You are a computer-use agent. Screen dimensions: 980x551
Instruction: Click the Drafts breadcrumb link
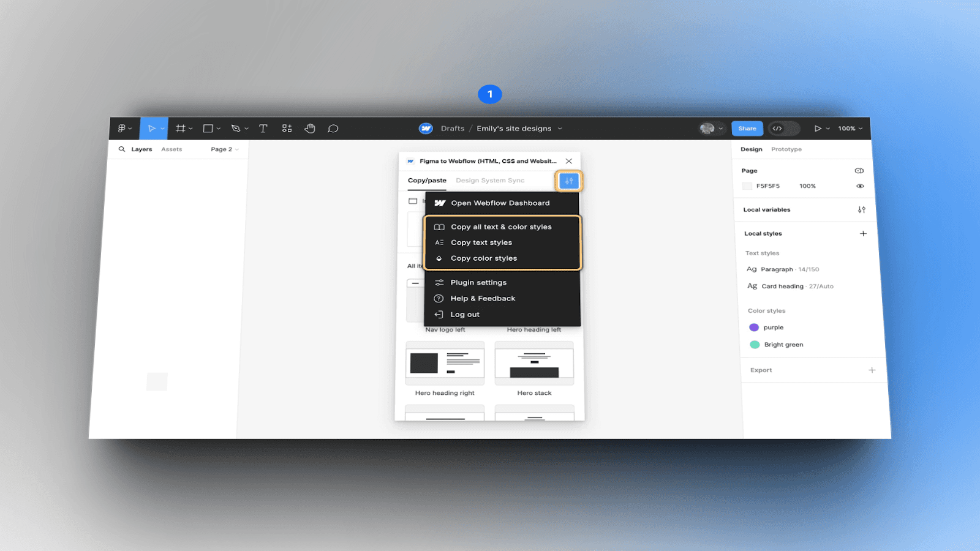click(x=453, y=129)
